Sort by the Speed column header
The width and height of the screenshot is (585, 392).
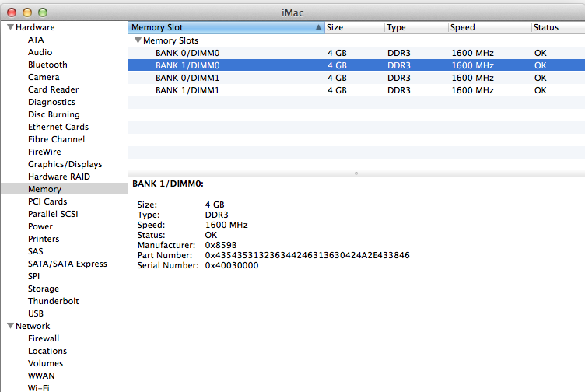(490, 27)
